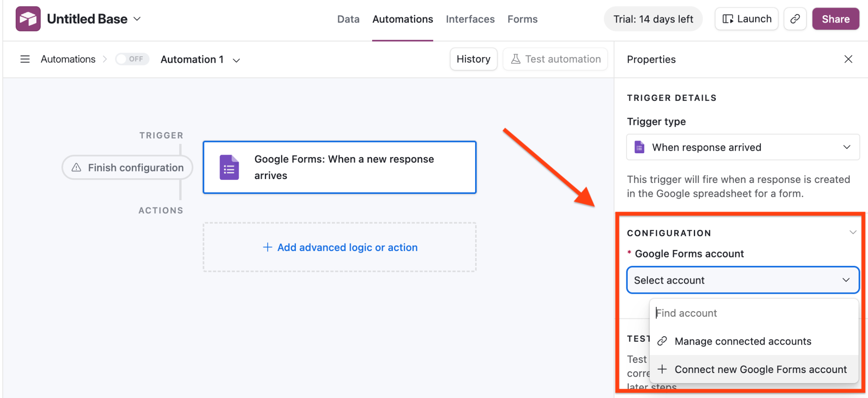Click the share link icon in top bar
868x398 pixels.
click(x=795, y=19)
